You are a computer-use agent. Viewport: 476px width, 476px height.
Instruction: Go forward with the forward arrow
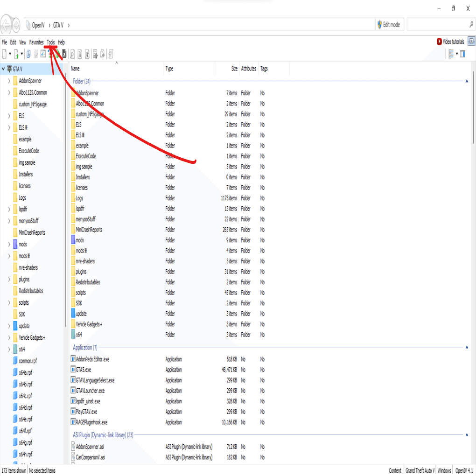16,25
